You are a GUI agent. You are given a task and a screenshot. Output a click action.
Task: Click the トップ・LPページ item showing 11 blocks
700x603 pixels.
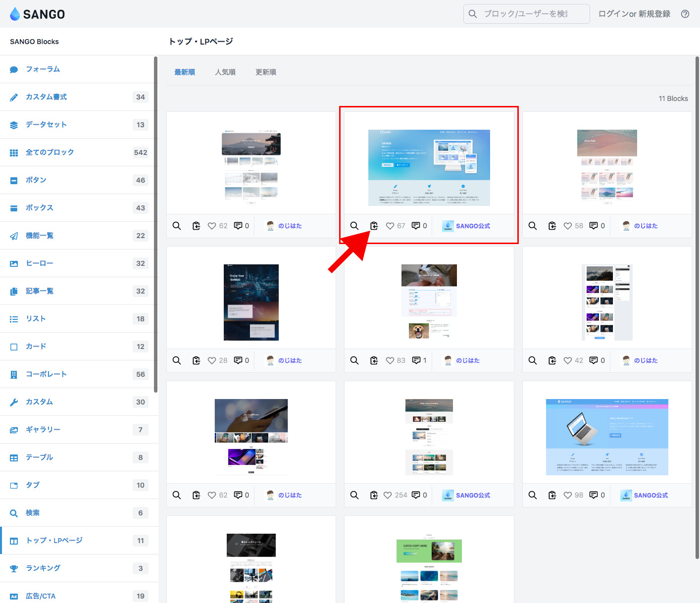pyautogui.click(x=54, y=540)
